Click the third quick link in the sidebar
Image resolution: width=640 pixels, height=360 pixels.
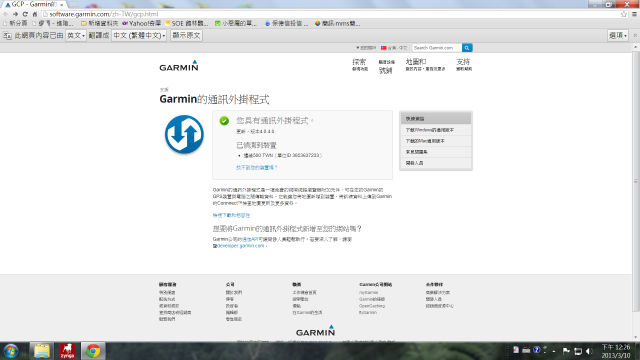point(436,152)
